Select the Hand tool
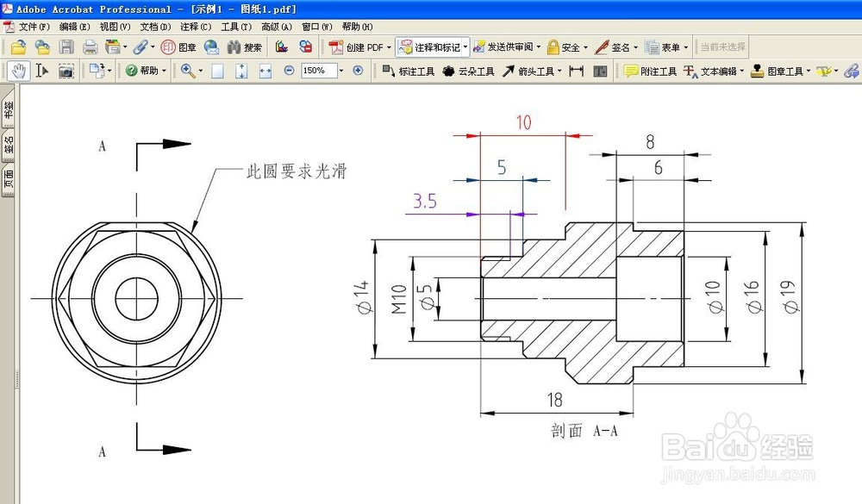The height and width of the screenshot is (504, 862). (19, 71)
